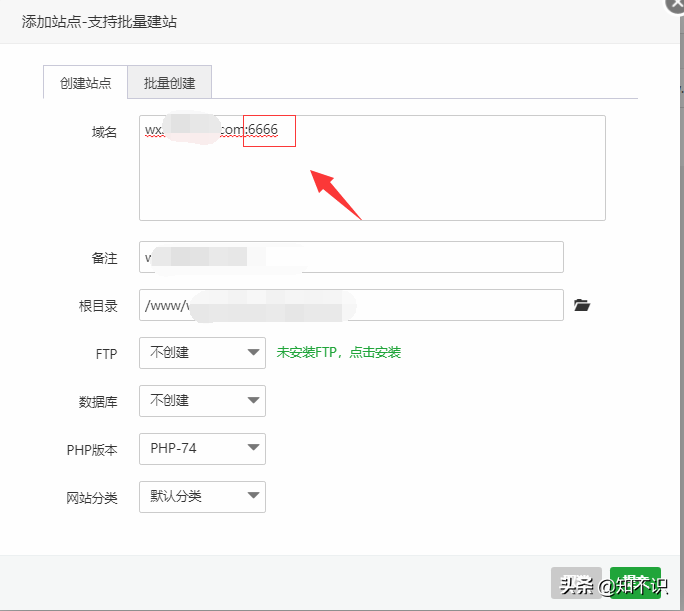Open folder browser icon next to 根目录
This screenshot has height=611, width=684.
tap(582, 305)
